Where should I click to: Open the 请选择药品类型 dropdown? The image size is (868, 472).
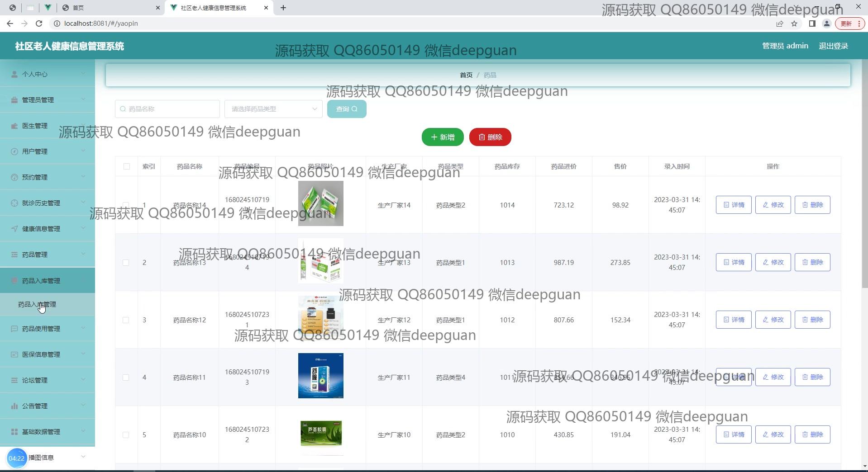[273, 109]
